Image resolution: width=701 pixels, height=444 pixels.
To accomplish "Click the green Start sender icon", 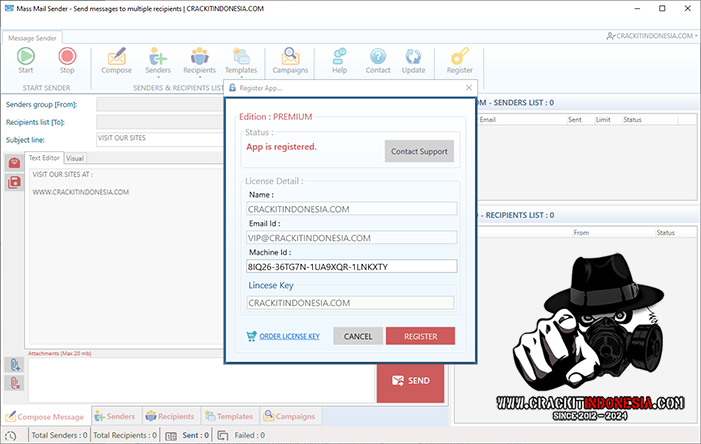I will pos(26,57).
